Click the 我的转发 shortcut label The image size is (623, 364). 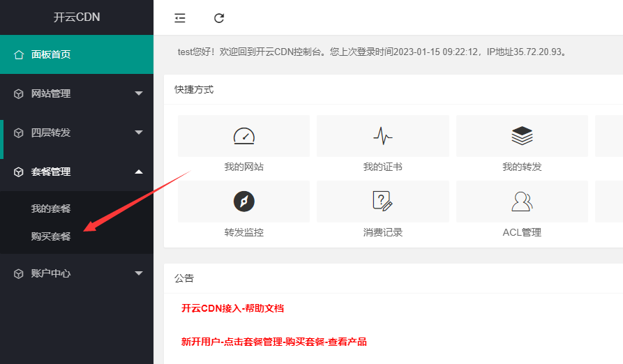pyautogui.click(x=522, y=167)
